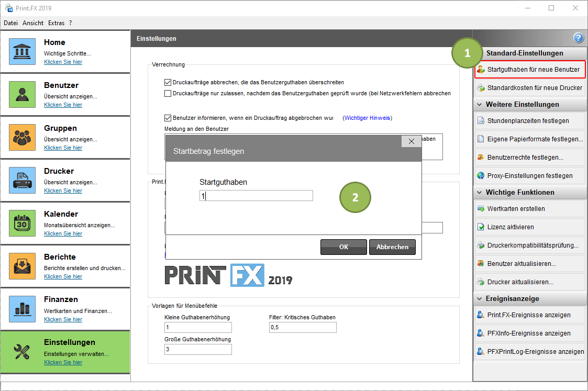The image size is (588, 391).
Task: Click the 'Meldung an den Benutzer' label
Action: pyautogui.click(x=196, y=129)
